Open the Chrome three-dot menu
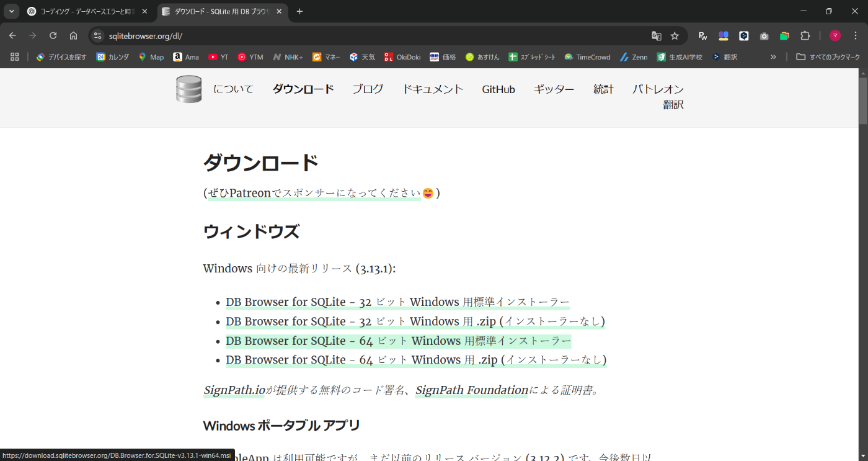Screen dimensions: 868x461 click(856, 36)
